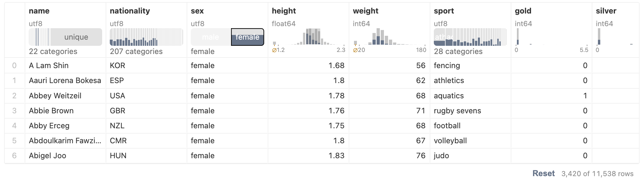Click the silver medal histogram

click(x=615, y=37)
